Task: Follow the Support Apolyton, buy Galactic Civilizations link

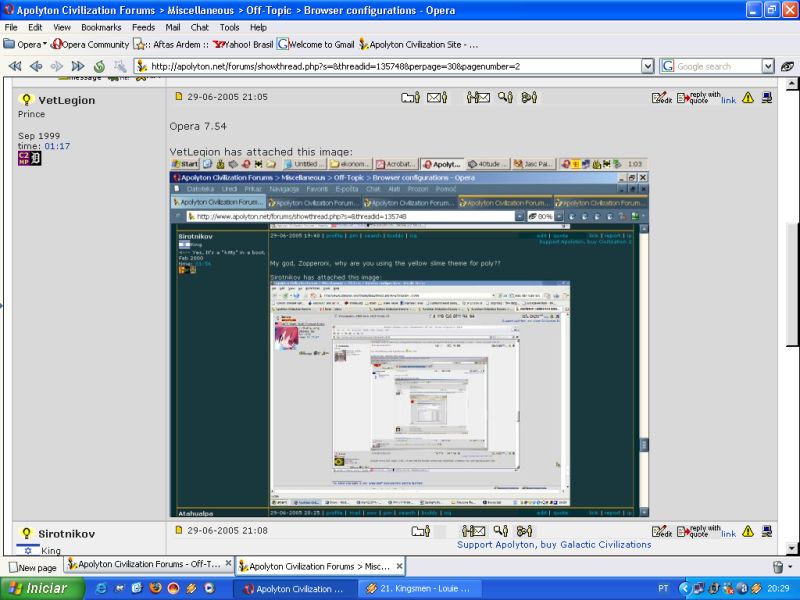Action: coord(554,545)
